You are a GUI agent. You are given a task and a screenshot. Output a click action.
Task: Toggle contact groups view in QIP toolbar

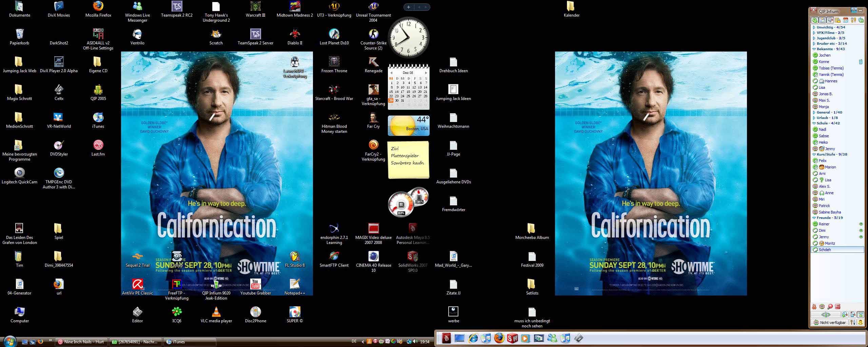coord(823,20)
